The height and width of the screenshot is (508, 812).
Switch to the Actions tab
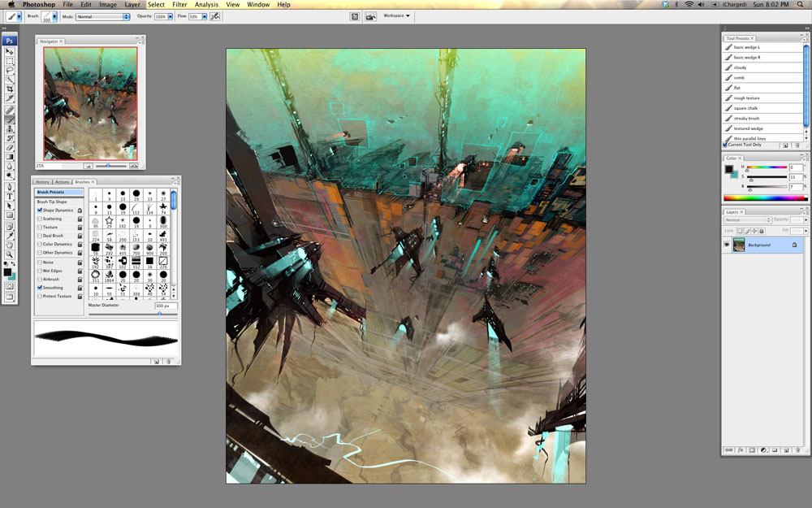63,182
